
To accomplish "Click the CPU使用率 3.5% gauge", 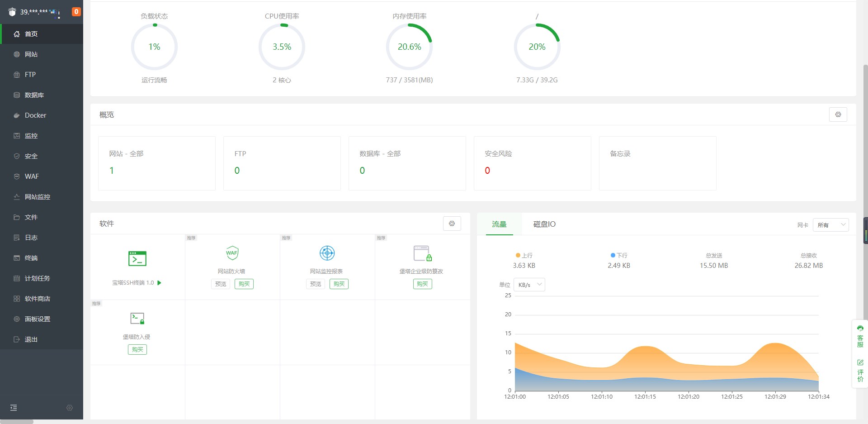I will pos(282,47).
